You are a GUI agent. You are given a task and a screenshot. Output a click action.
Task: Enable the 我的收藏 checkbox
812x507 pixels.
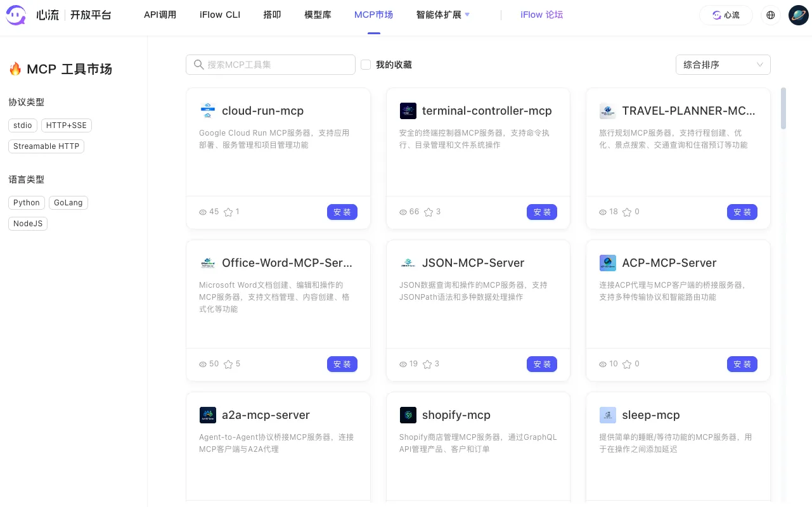click(366, 65)
